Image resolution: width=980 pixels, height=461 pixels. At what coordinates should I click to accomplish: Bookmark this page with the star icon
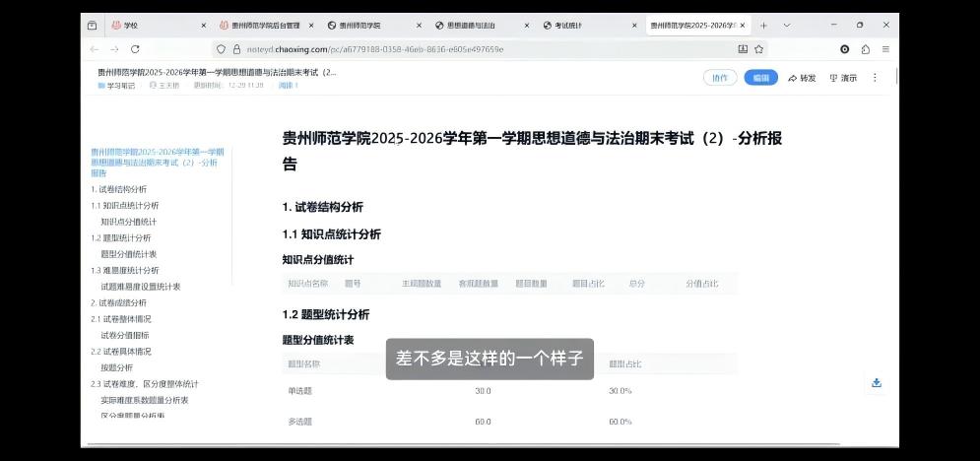coord(759,49)
